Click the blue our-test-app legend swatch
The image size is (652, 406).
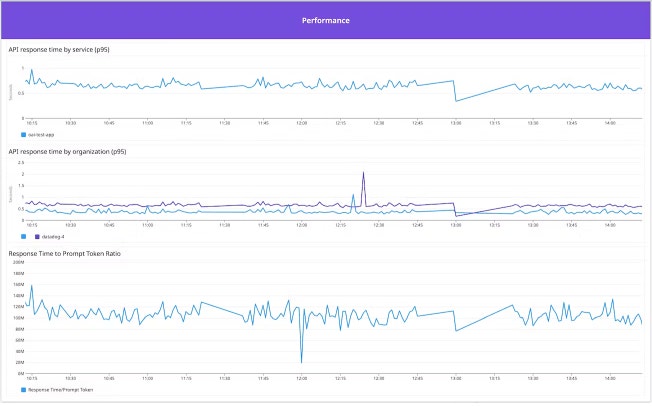[24, 134]
